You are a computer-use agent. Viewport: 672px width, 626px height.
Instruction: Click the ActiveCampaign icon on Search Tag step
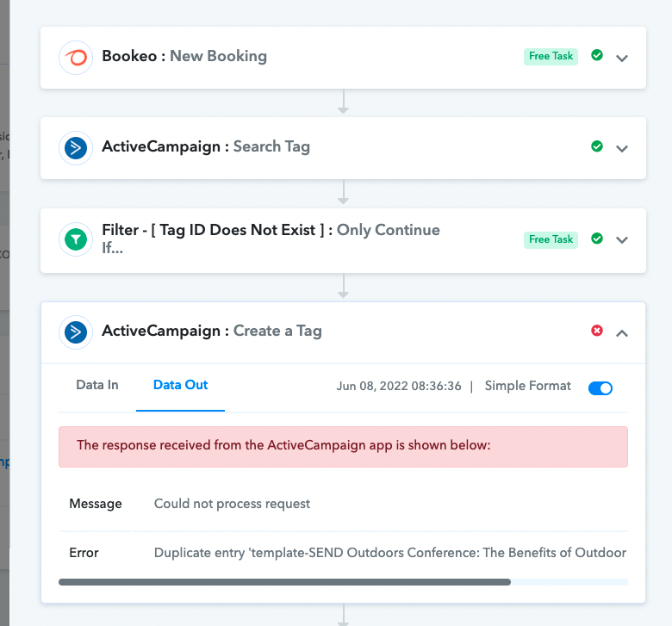(76, 148)
